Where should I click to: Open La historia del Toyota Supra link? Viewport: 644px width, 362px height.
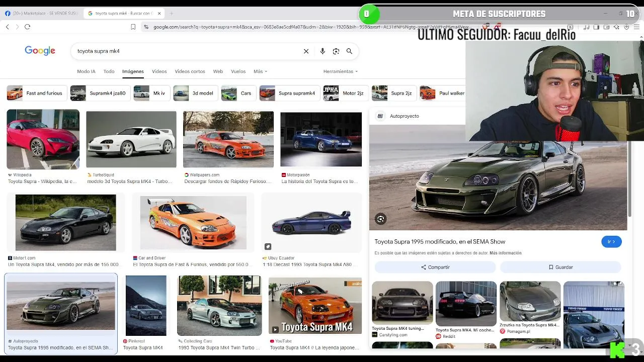(x=319, y=182)
